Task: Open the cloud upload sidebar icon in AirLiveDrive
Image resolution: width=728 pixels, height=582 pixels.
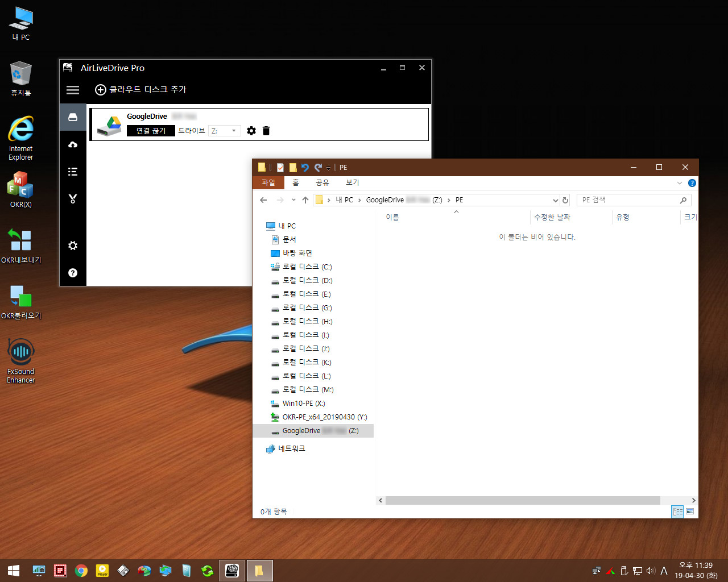Action: (73, 144)
